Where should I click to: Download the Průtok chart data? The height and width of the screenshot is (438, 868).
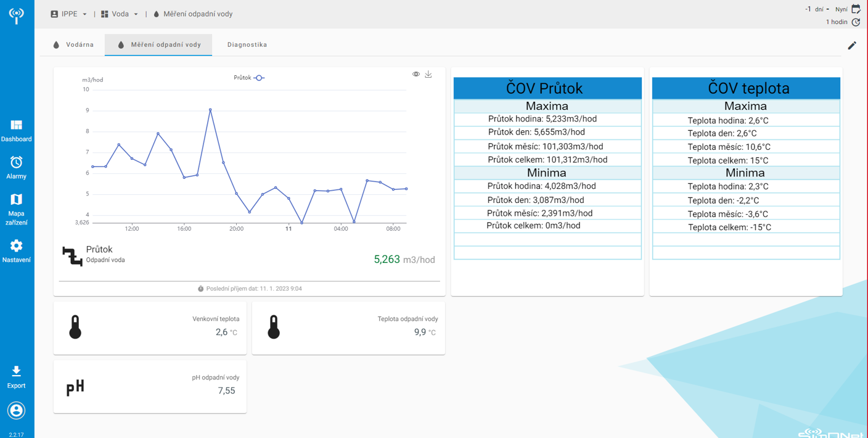coord(428,74)
